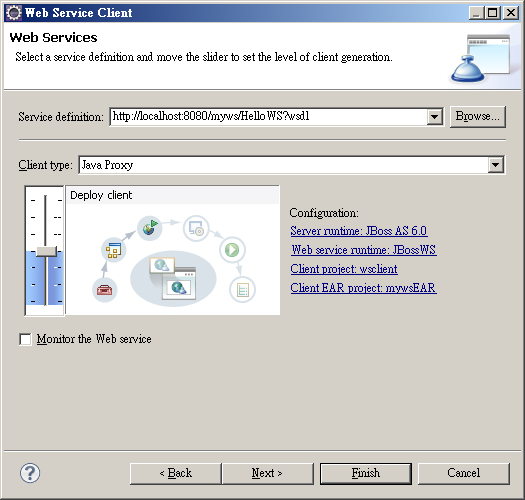Open the help question mark icon

30,473
